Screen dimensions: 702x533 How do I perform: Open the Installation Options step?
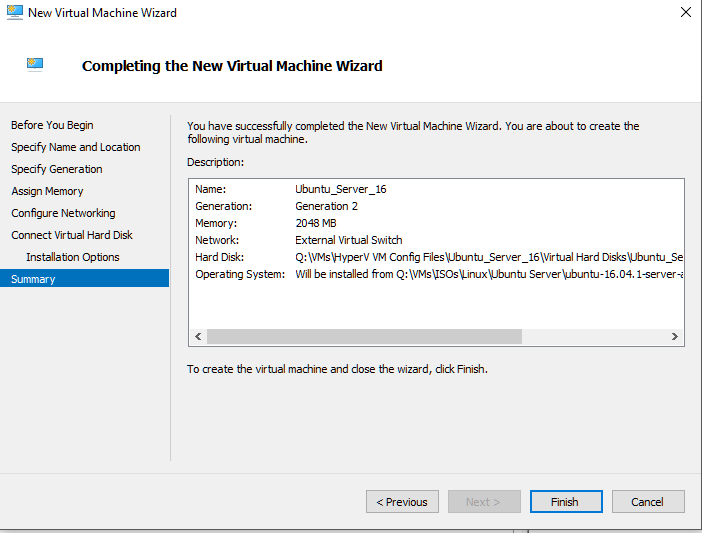pos(73,257)
